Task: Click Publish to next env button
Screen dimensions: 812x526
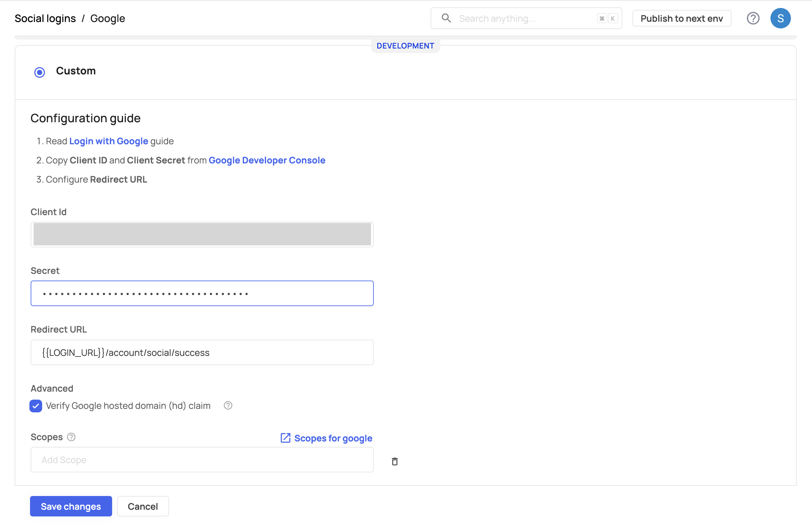Action: point(681,19)
